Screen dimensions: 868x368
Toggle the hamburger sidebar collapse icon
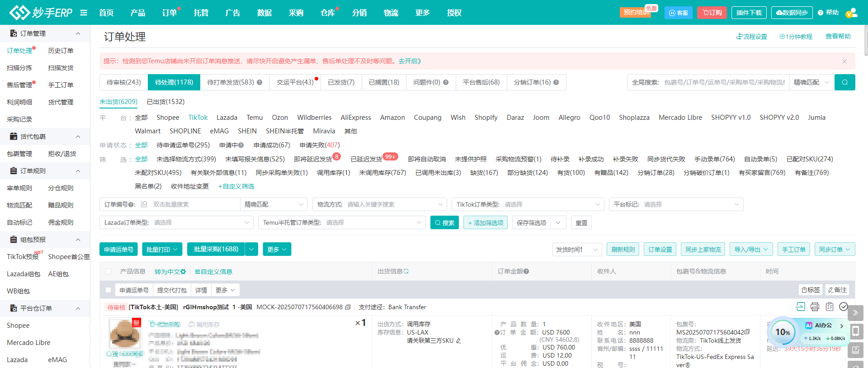tap(84, 13)
